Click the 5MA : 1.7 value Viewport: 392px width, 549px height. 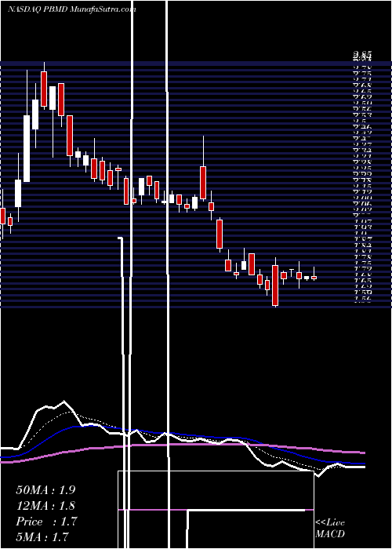coord(42,536)
